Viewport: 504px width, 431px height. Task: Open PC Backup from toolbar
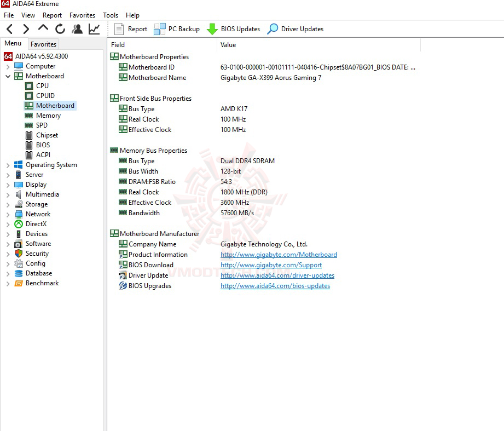(x=177, y=29)
